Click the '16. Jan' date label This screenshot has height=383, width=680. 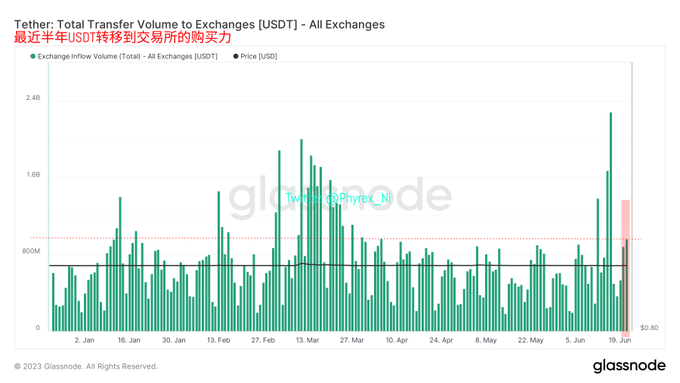point(129,340)
